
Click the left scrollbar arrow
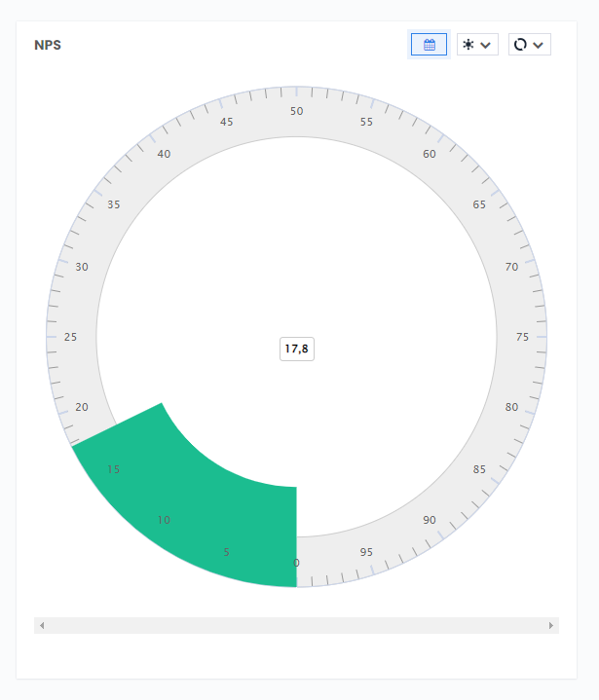[42, 625]
